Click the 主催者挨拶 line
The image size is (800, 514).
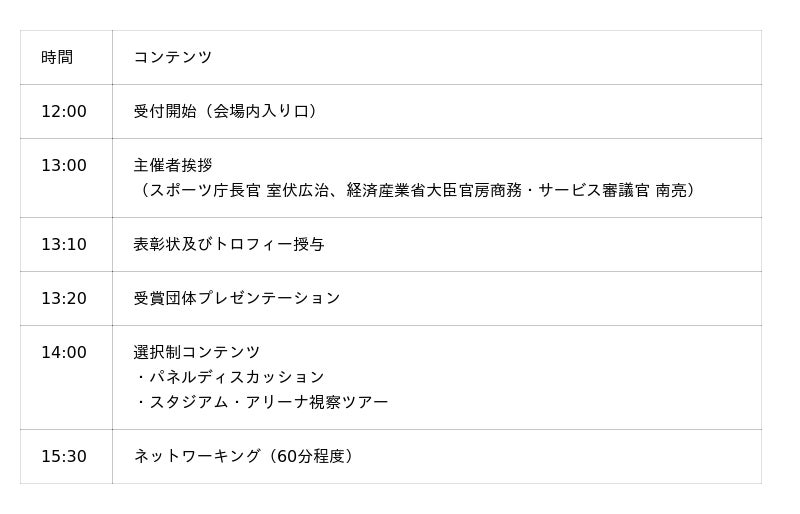[x=173, y=165]
